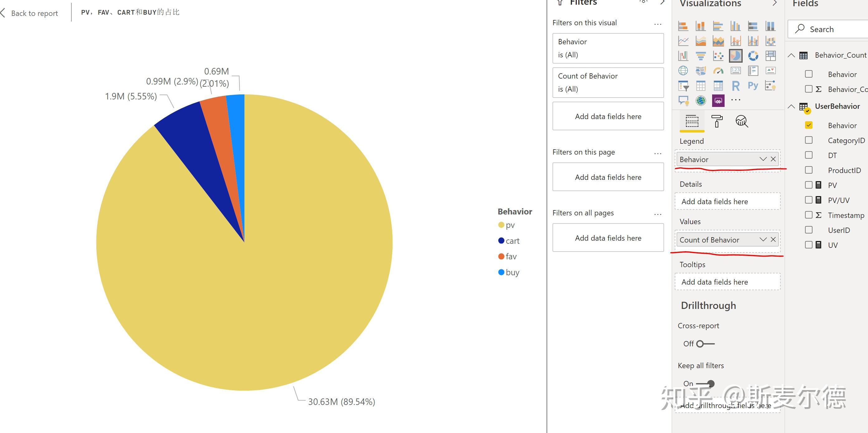Select the R script visual
Viewport: 868px width, 433px height.
point(735,86)
